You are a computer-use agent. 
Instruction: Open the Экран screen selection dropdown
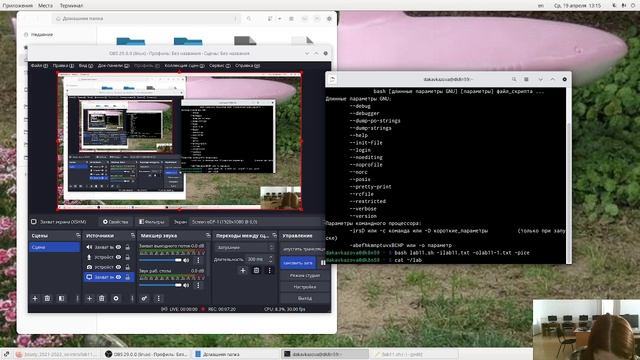click(257, 222)
